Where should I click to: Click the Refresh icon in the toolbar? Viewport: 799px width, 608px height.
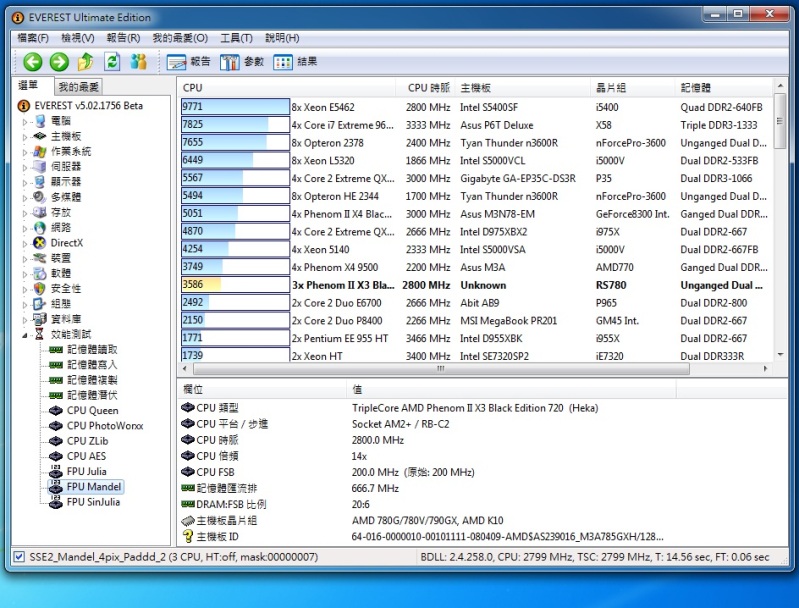pyautogui.click(x=112, y=62)
